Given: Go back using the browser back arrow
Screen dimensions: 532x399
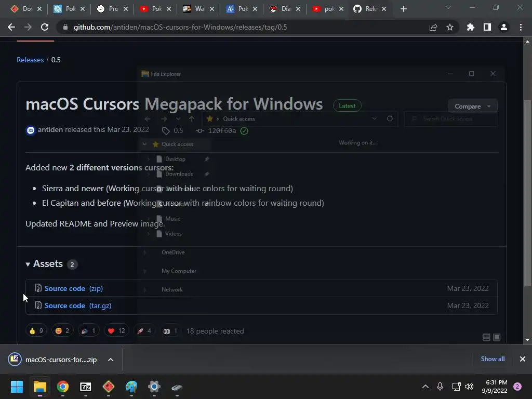Looking at the screenshot, I should [x=11, y=27].
